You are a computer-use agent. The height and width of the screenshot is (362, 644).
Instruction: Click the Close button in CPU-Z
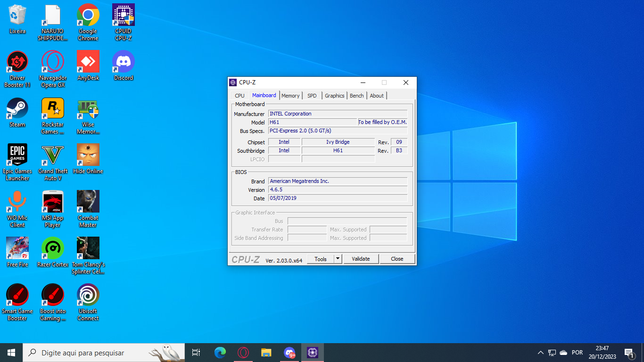[397, 259]
